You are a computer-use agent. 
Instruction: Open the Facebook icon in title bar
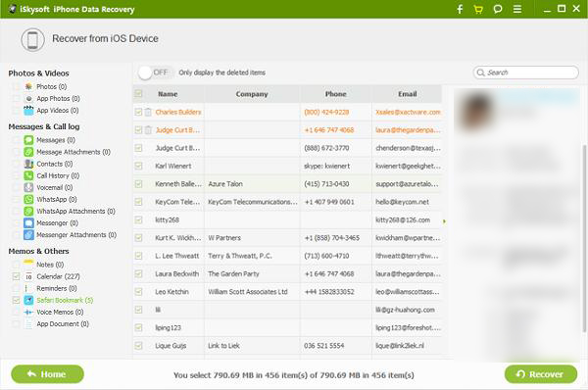click(460, 9)
